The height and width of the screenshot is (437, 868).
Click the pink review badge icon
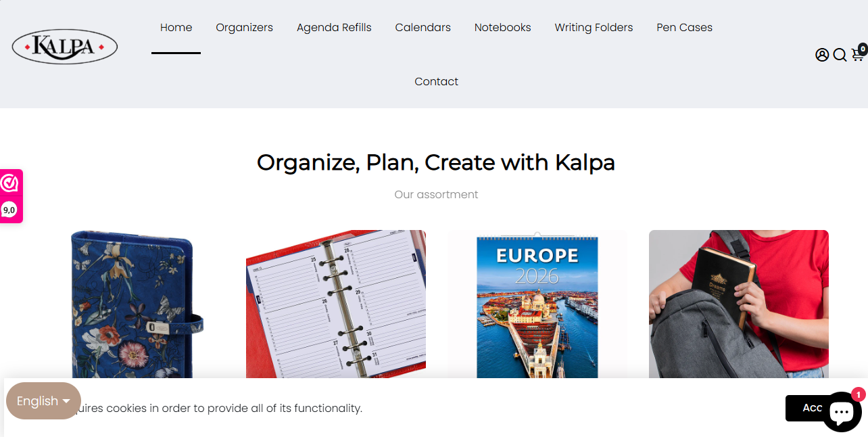click(x=9, y=183)
